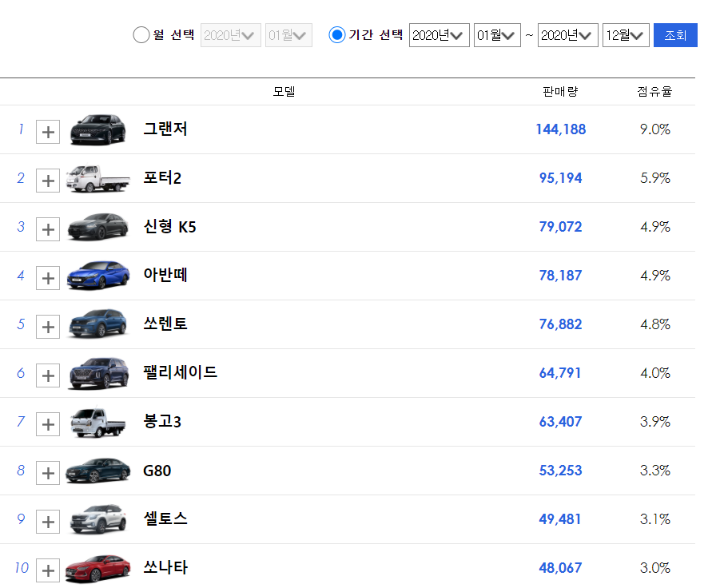Screen dimensions: 716x588
Task: Open the 아반떼 model name
Action: click(165, 275)
